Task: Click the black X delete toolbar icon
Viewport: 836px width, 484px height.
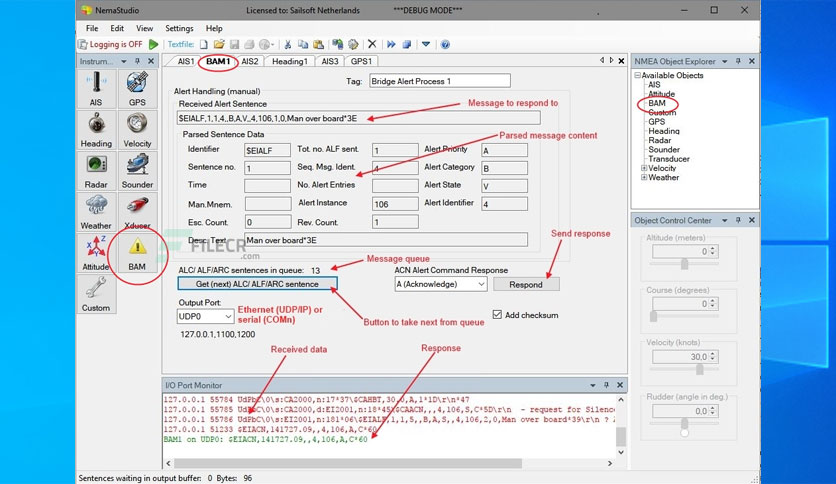Action: click(372, 44)
